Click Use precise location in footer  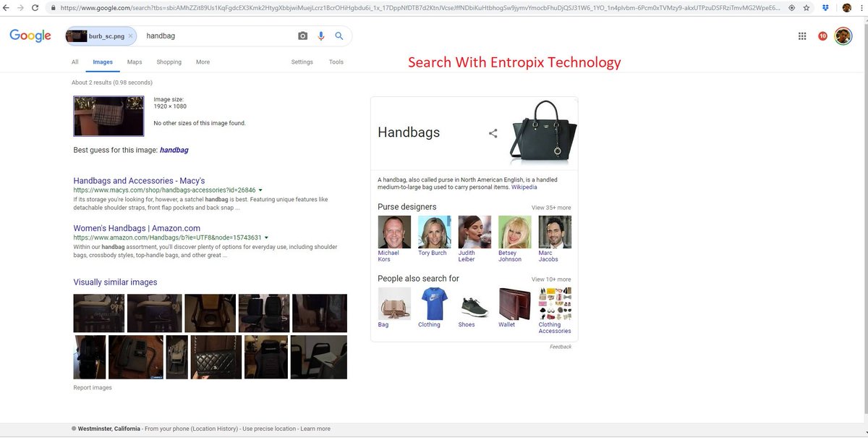coord(269,429)
